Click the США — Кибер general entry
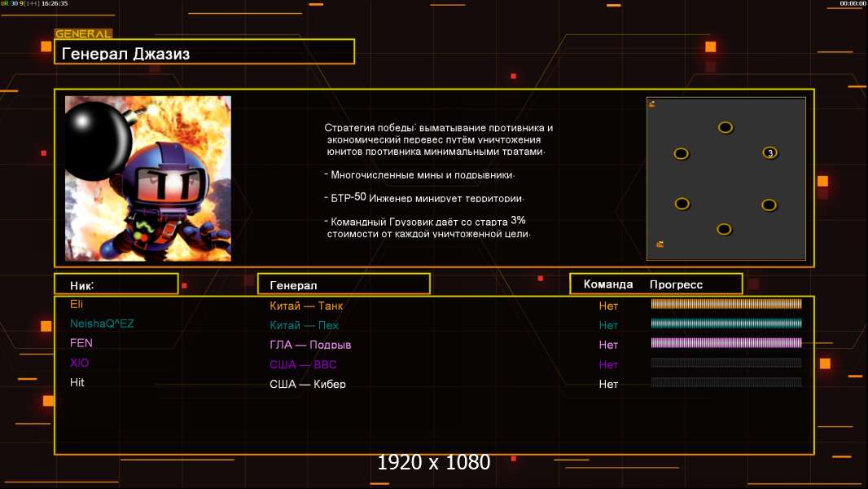 307,384
